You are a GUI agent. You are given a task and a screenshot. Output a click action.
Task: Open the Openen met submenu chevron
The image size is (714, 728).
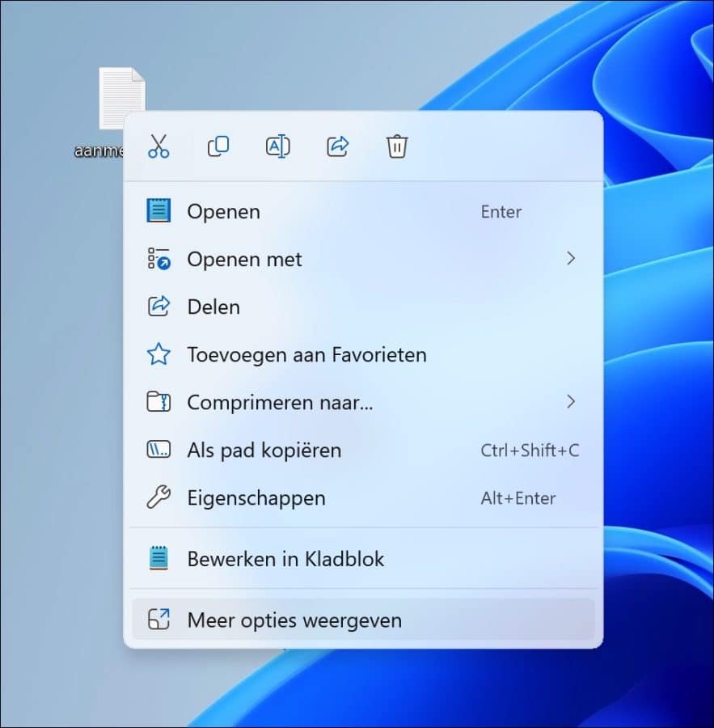[x=572, y=259]
